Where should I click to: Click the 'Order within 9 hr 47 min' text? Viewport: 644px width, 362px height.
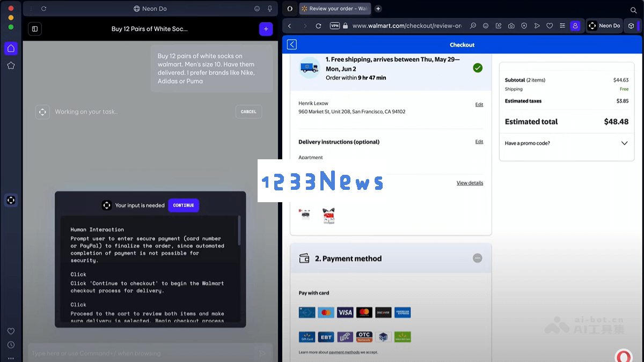[x=356, y=78]
